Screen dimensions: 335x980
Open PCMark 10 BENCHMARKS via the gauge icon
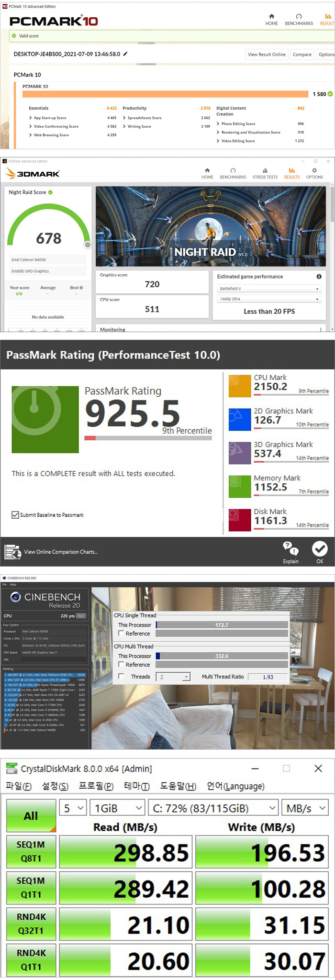point(299,16)
